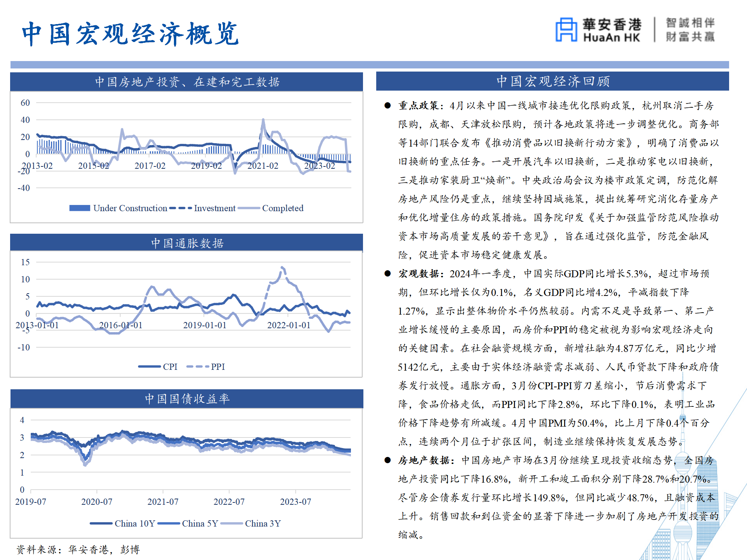Screen dimensions: 747x560
Task: Click the '4' yield y-axis value
Action: coord(22,420)
